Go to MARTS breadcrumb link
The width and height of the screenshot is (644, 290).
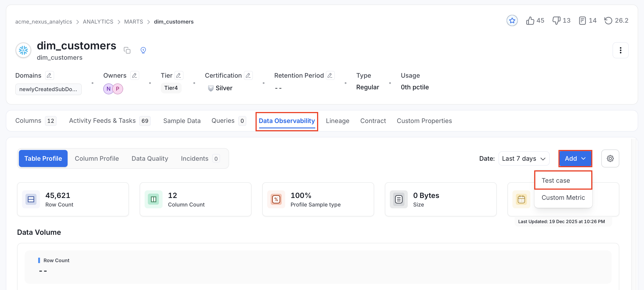[x=134, y=22]
